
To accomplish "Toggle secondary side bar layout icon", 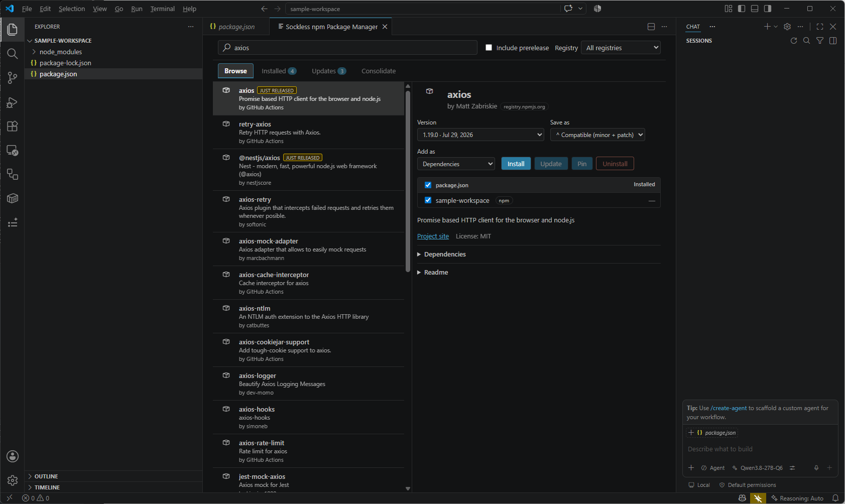I will pos(768,9).
